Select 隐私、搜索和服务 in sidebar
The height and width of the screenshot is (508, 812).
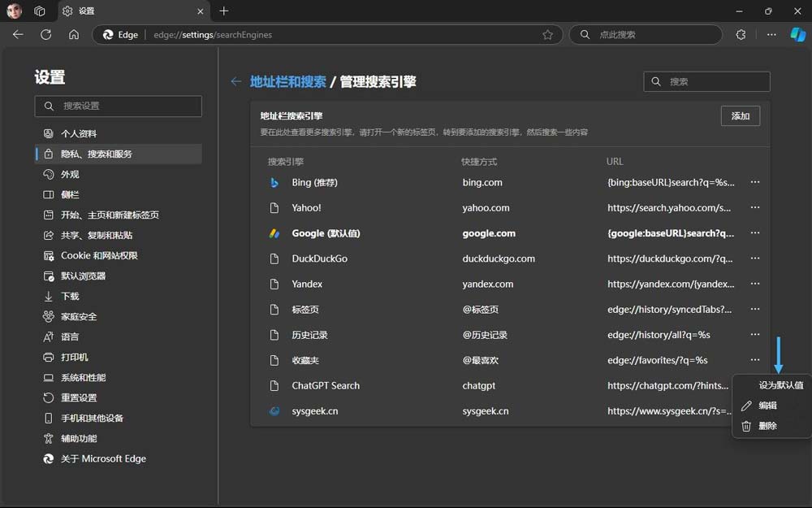click(x=118, y=154)
